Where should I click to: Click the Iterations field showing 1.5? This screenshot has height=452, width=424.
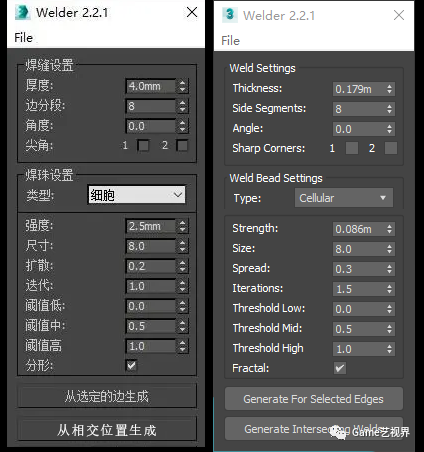(359, 289)
